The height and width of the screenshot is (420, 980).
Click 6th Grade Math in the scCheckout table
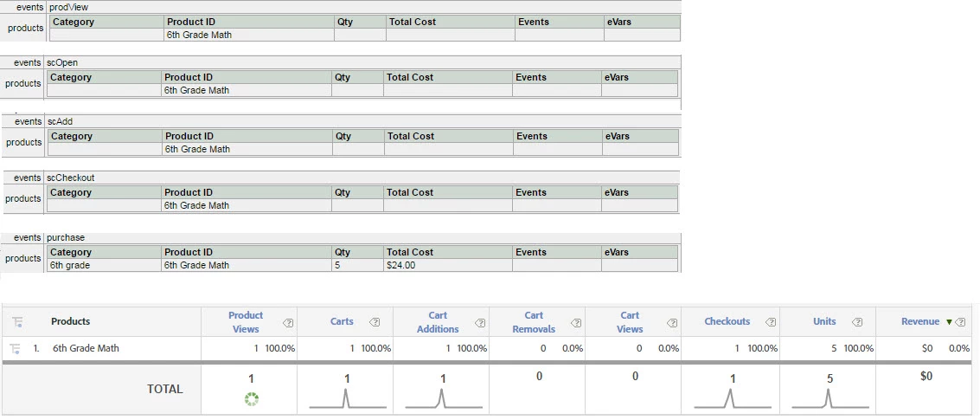pos(197,205)
